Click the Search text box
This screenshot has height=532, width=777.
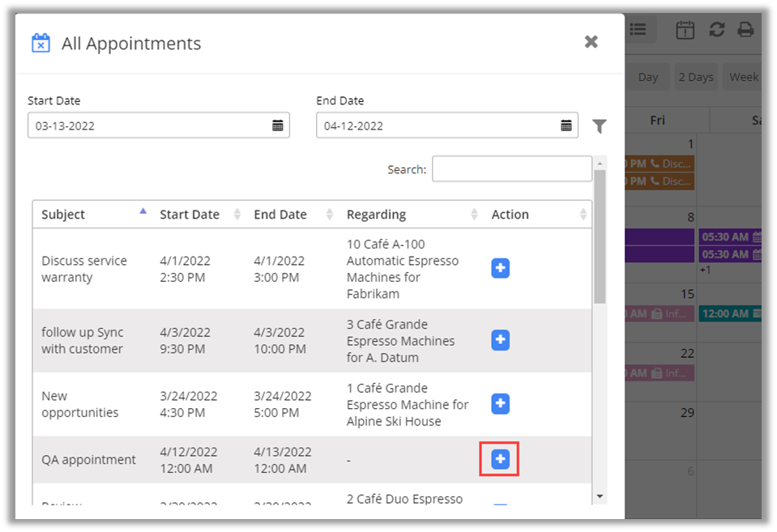(511, 169)
